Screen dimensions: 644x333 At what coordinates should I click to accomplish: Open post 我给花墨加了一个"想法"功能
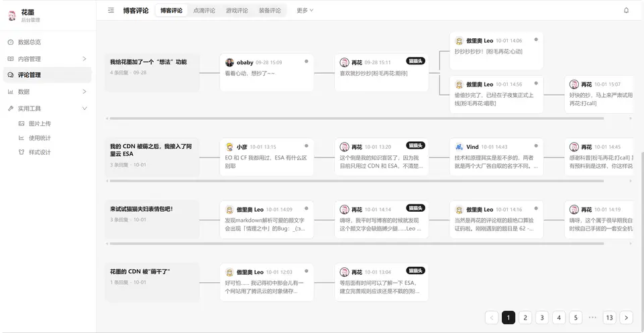[152, 72]
